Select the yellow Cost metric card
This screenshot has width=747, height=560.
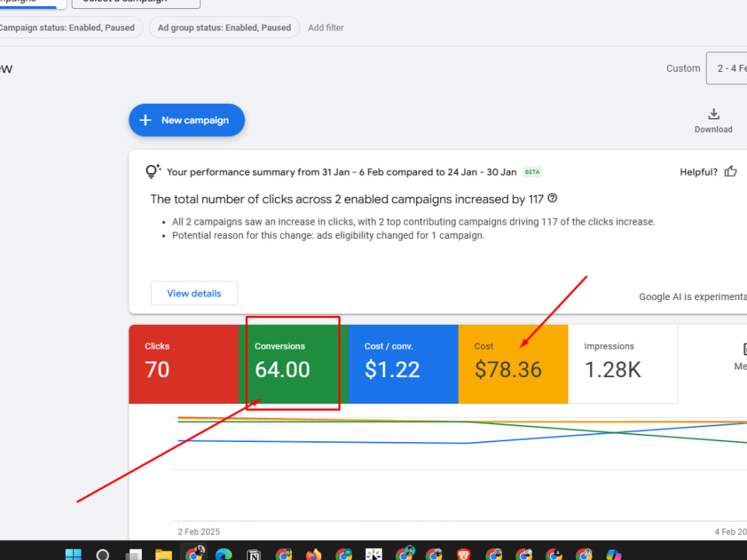click(513, 364)
